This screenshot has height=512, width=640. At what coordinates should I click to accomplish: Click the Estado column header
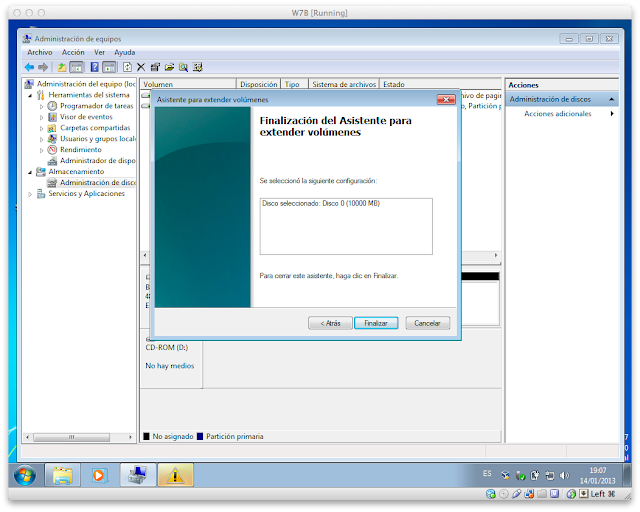(x=440, y=84)
